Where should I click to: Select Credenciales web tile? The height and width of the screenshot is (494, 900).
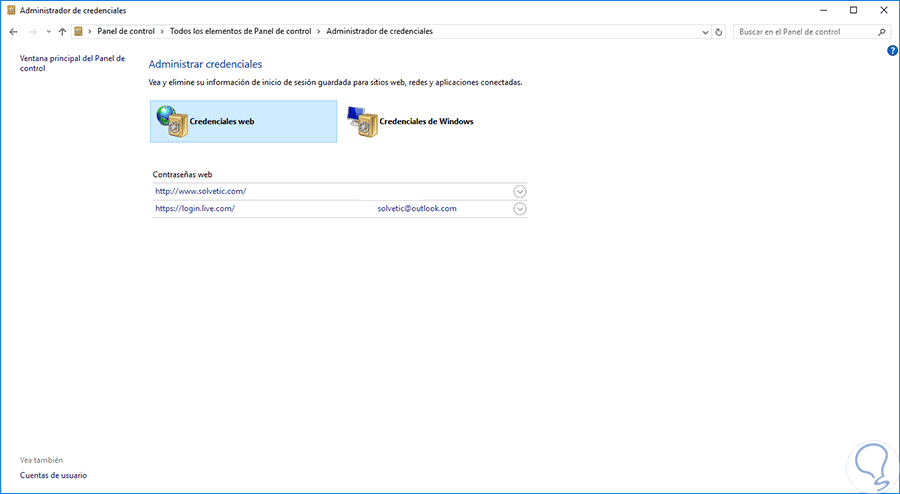click(x=243, y=122)
